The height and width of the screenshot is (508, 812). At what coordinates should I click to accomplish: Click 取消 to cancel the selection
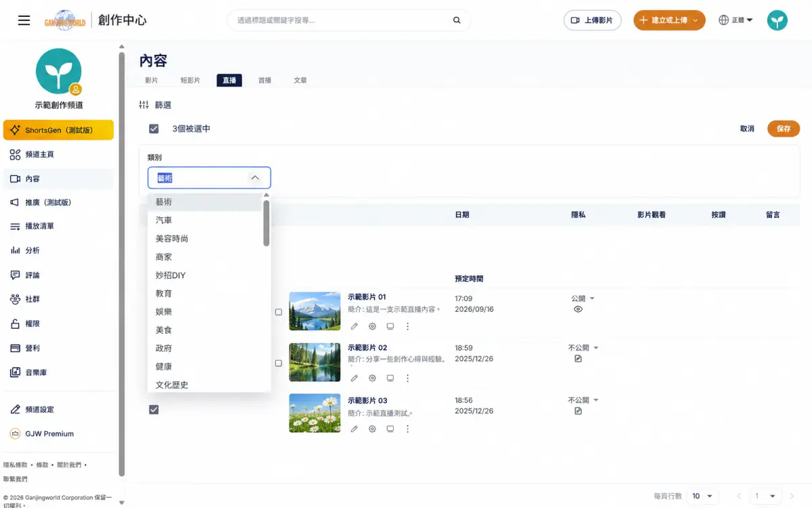coord(747,129)
